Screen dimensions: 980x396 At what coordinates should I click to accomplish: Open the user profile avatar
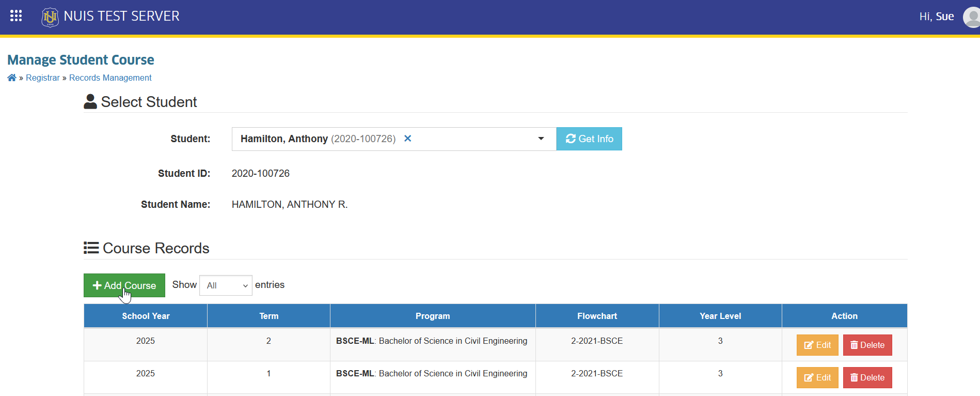(972, 17)
